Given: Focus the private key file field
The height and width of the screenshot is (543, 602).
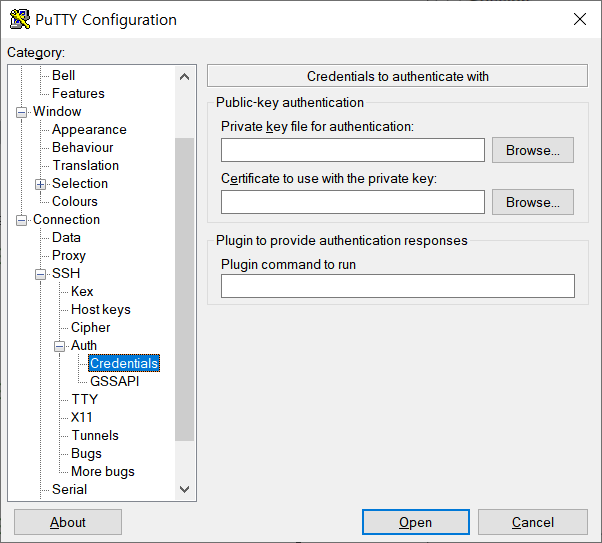Looking at the screenshot, I should tap(353, 150).
